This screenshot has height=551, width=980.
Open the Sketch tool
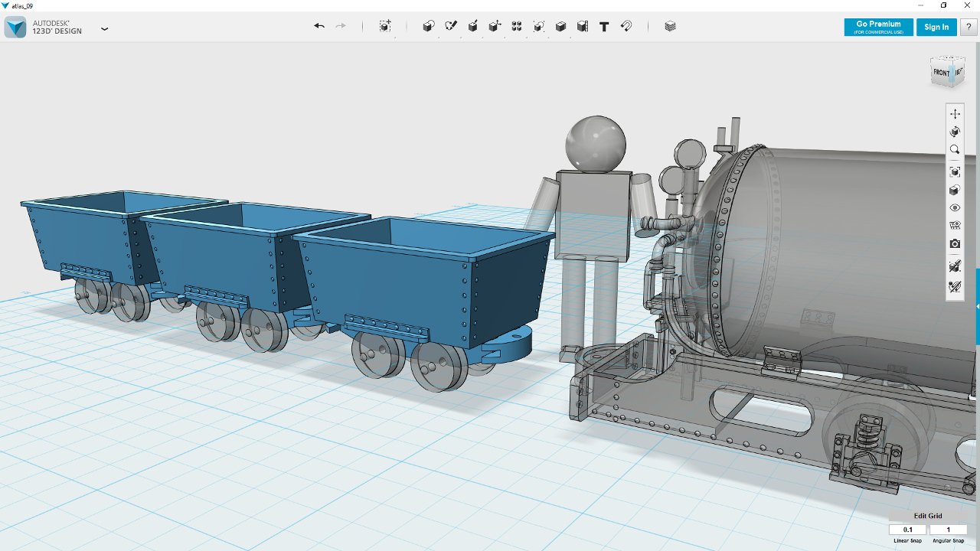pos(451,26)
